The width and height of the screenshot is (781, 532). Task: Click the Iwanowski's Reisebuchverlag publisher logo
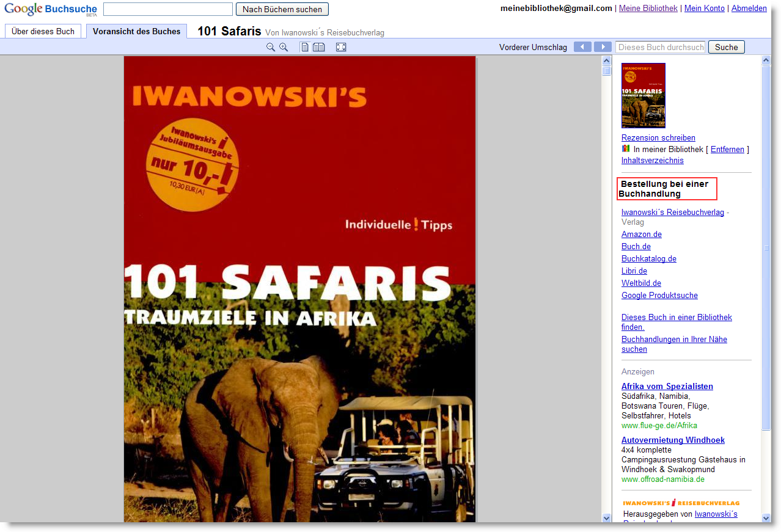(x=681, y=503)
